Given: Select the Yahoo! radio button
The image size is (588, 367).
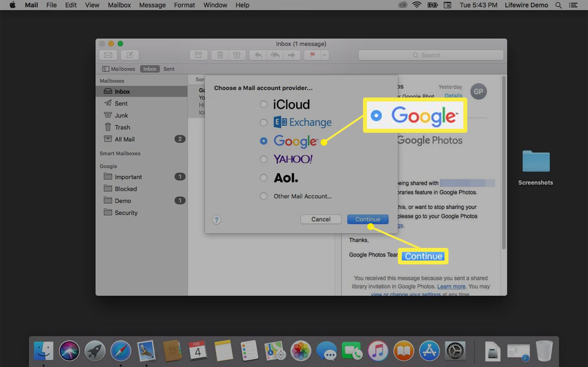Looking at the screenshot, I should (x=263, y=159).
